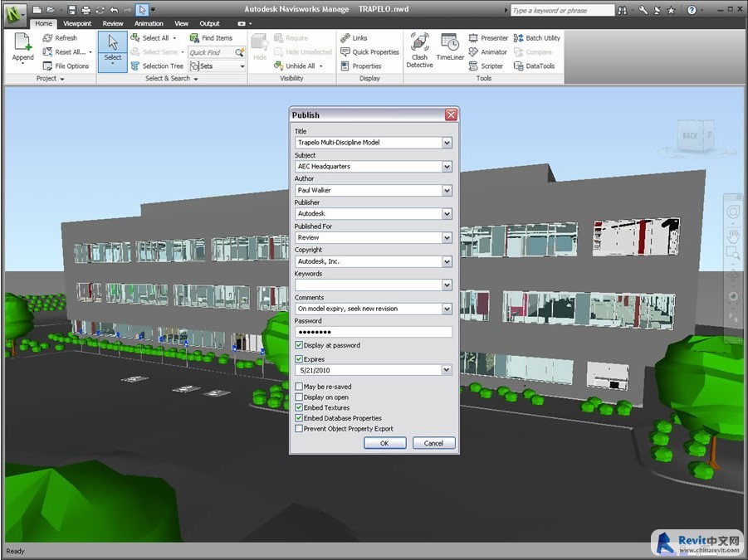
Task: Launch the TimeLiner tool
Action: point(450,48)
